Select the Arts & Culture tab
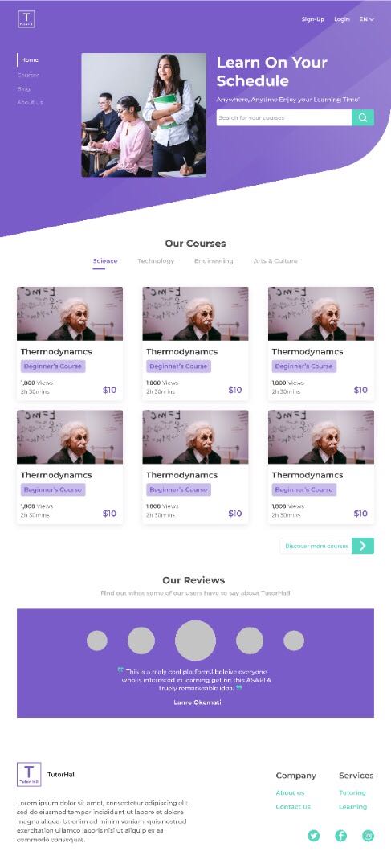Image resolution: width=391 pixels, height=868 pixels. (x=275, y=260)
